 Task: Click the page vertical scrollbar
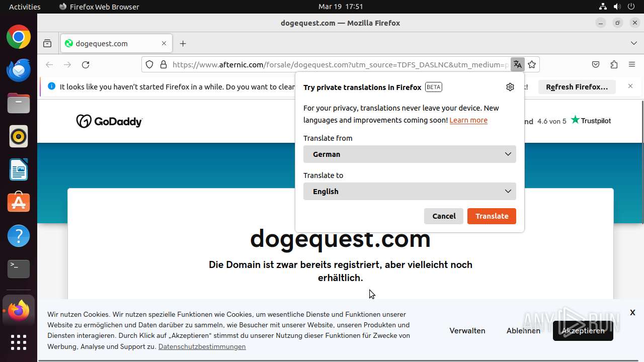tap(641, 162)
